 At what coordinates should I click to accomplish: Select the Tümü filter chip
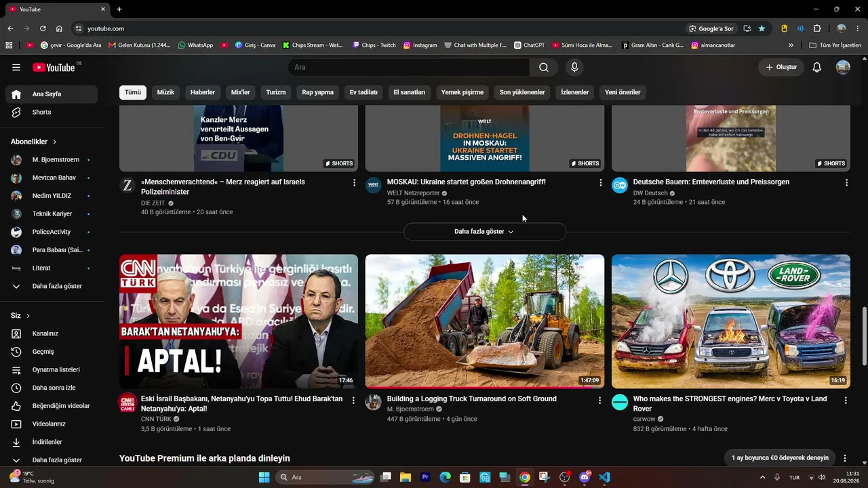tap(133, 92)
